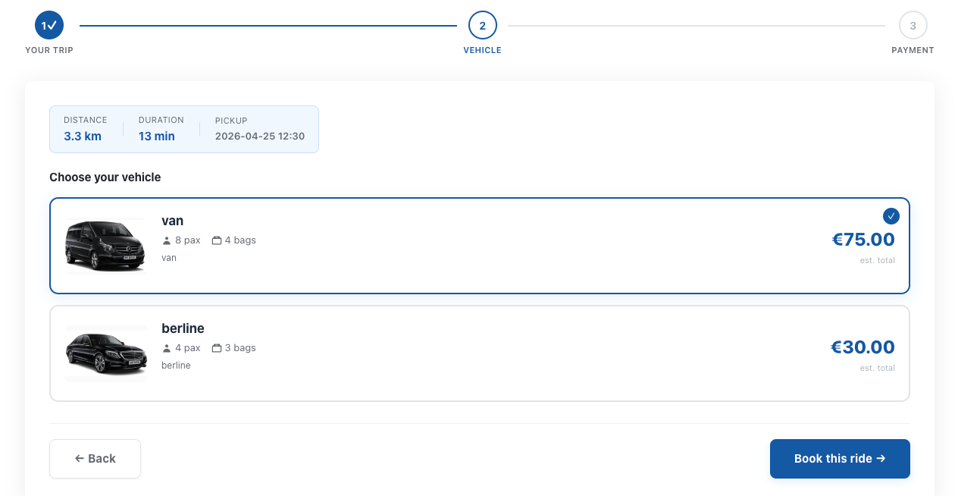The height and width of the screenshot is (496, 980).
Task: Select the black van thumbnail image
Action: point(105,246)
